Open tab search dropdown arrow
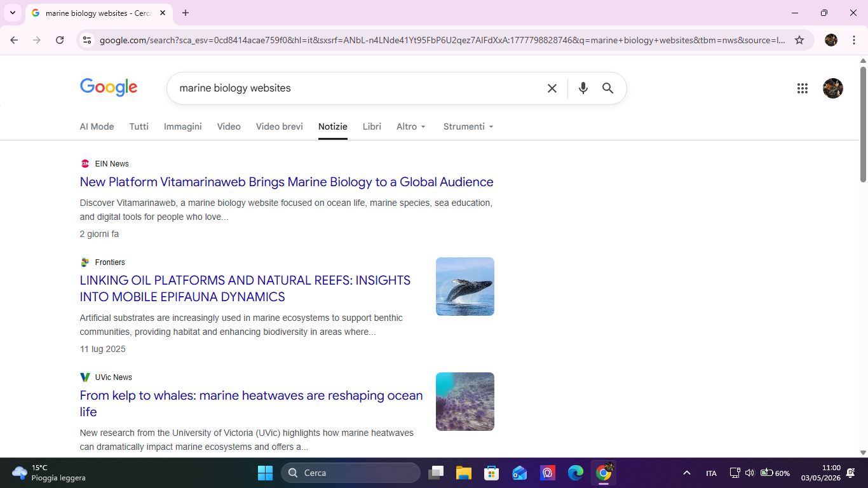This screenshot has height=488, width=868. [12, 13]
